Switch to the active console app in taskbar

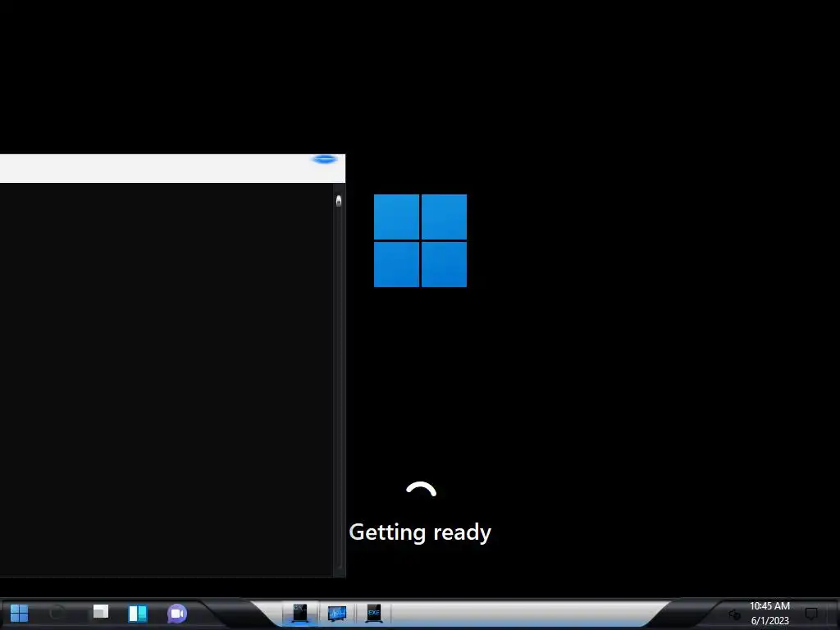coord(300,613)
